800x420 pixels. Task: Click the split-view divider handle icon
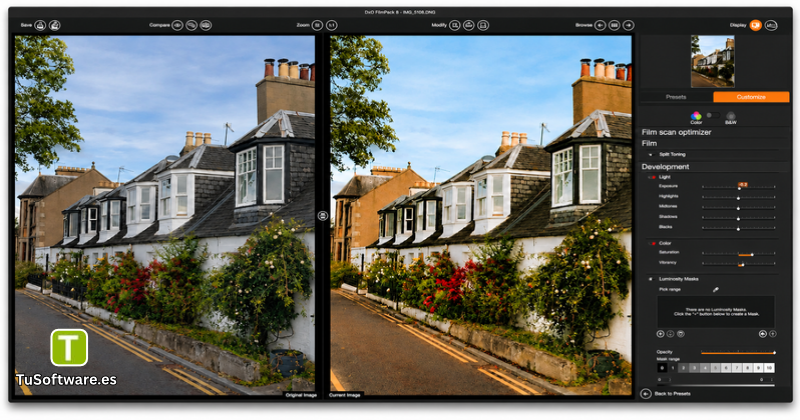tap(322, 216)
